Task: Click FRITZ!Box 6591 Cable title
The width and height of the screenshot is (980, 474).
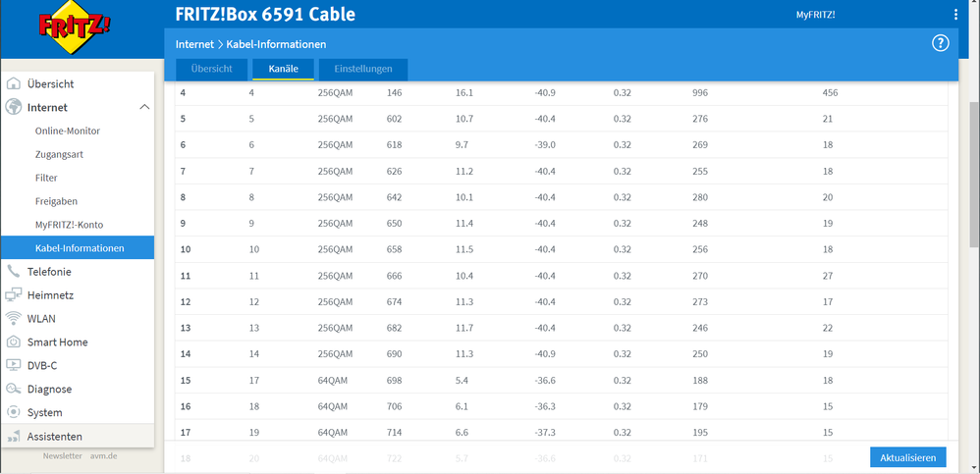Action: [265, 15]
